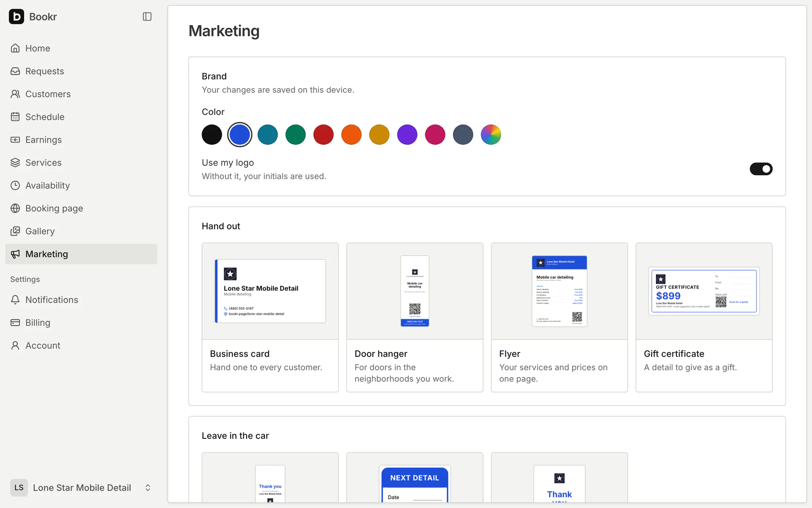The height and width of the screenshot is (508, 812).
Task: Click the Requests inbox icon
Action: pos(15,71)
